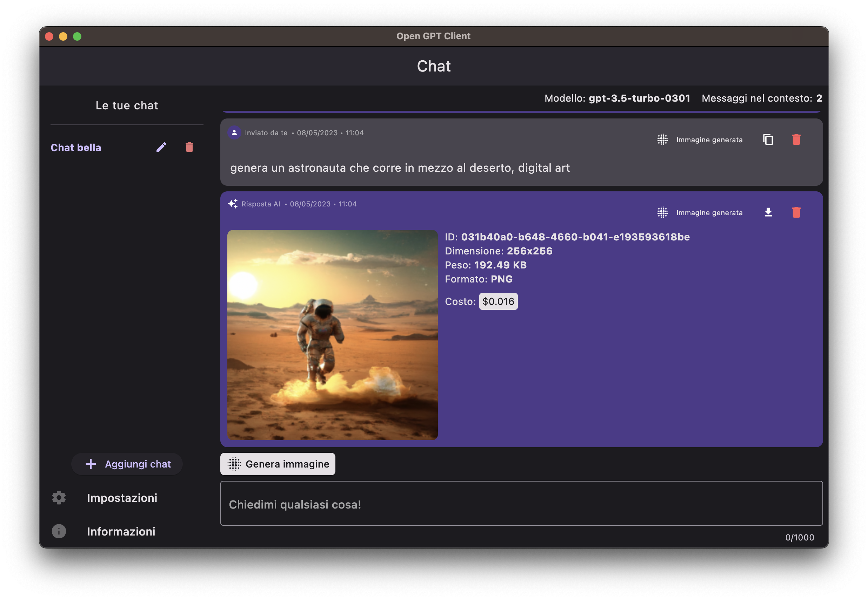Viewport: 868px width, 600px height.
Task: Click the Immagine generata label on AI response
Action: (709, 213)
